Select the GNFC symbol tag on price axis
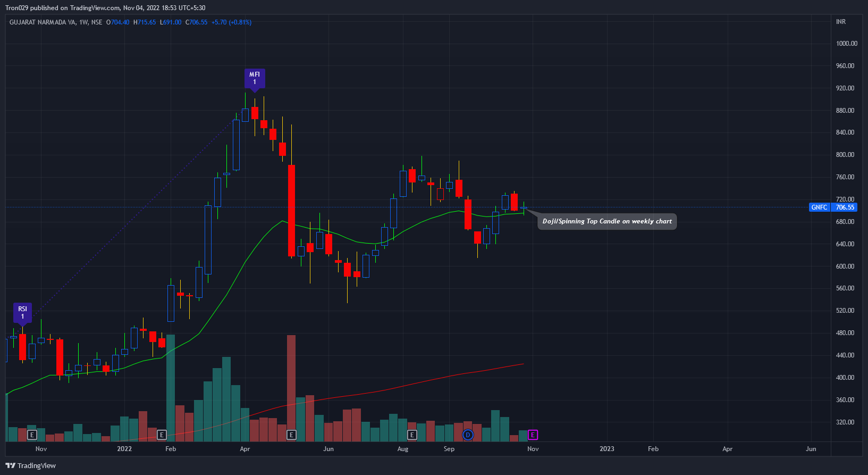Screen dimensions: 868x475 point(819,207)
